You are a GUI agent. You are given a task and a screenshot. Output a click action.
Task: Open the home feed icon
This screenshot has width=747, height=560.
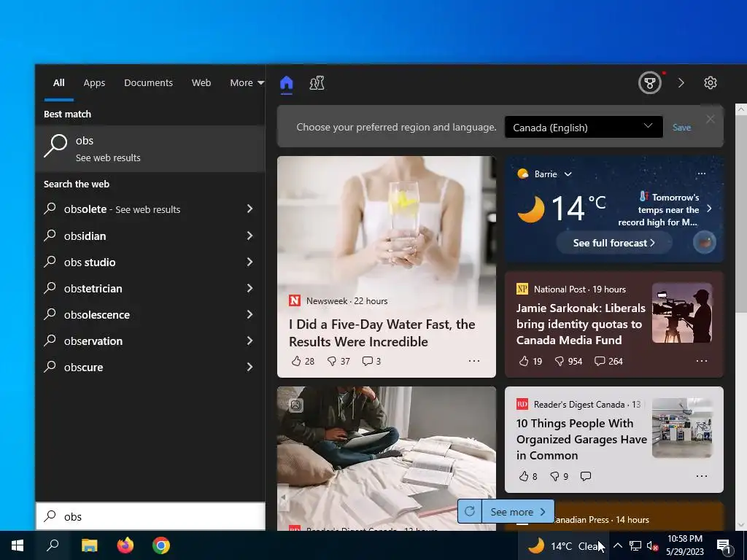286,83
